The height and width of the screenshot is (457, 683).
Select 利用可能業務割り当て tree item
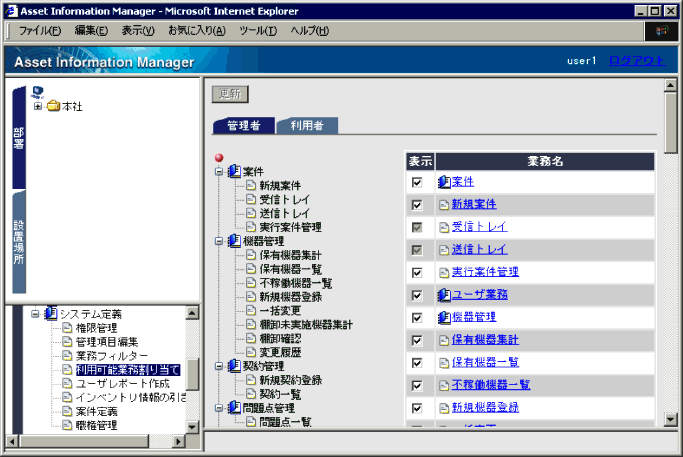[x=128, y=369]
